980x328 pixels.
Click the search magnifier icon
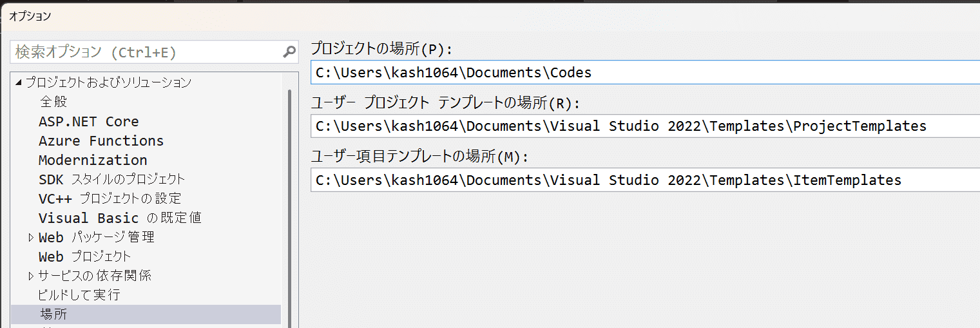point(289,52)
